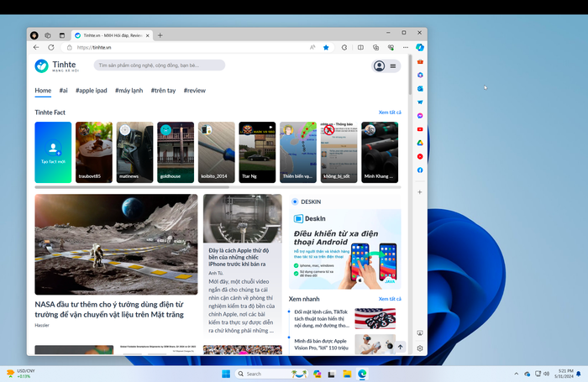Image resolution: width=588 pixels, height=382 pixels.
Task: Open Browser essentials heart icon
Action: click(391, 47)
